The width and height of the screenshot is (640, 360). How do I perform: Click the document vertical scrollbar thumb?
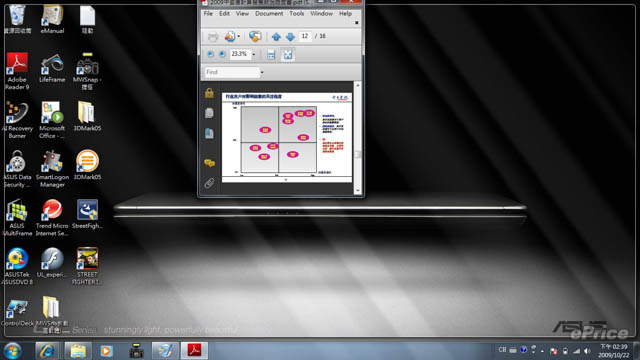358,154
